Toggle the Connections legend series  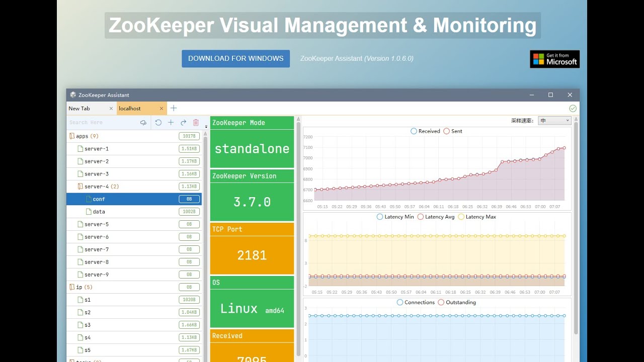coord(416,302)
